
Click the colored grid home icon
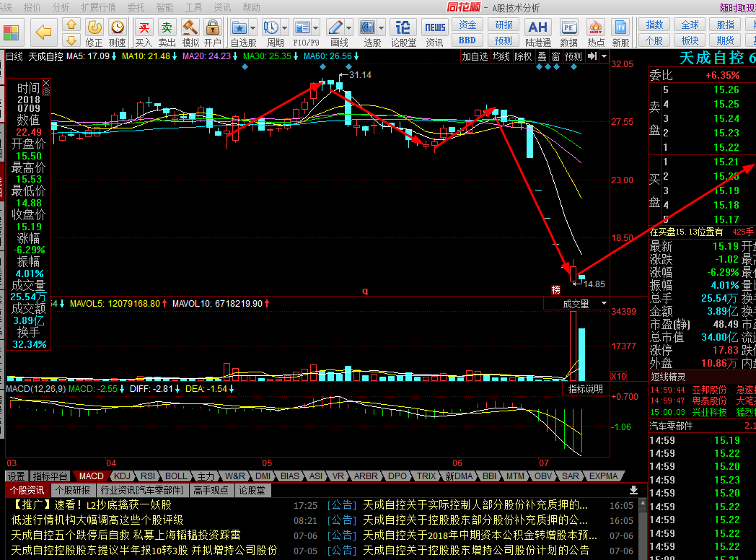pyautogui.click(x=11, y=32)
